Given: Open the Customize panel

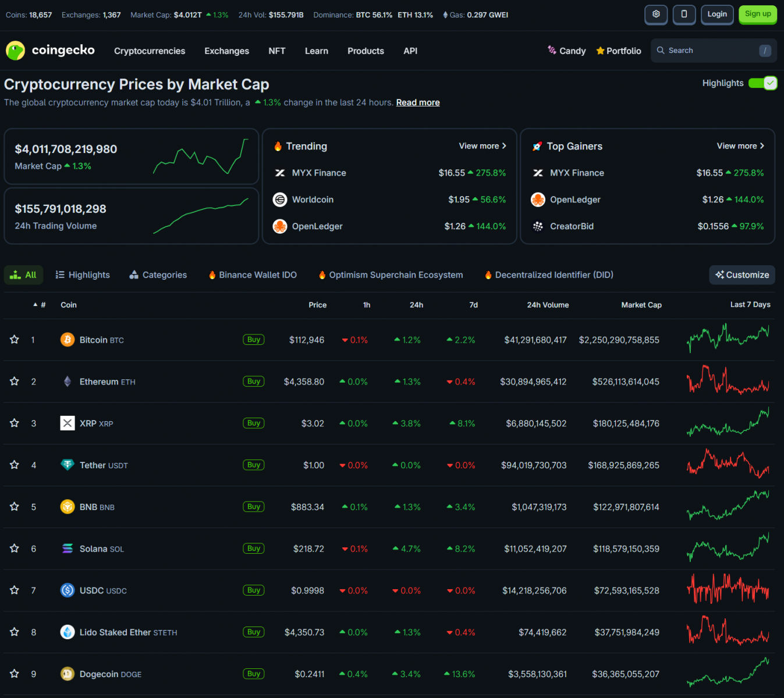Looking at the screenshot, I should coord(742,275).
